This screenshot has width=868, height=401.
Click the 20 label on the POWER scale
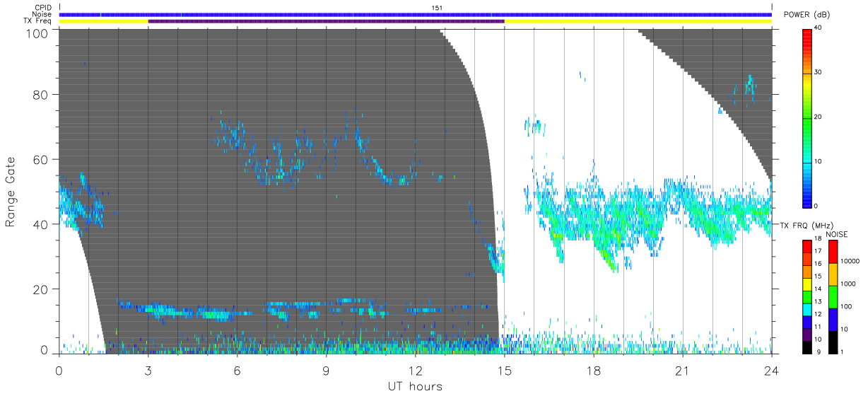[818, 117]
